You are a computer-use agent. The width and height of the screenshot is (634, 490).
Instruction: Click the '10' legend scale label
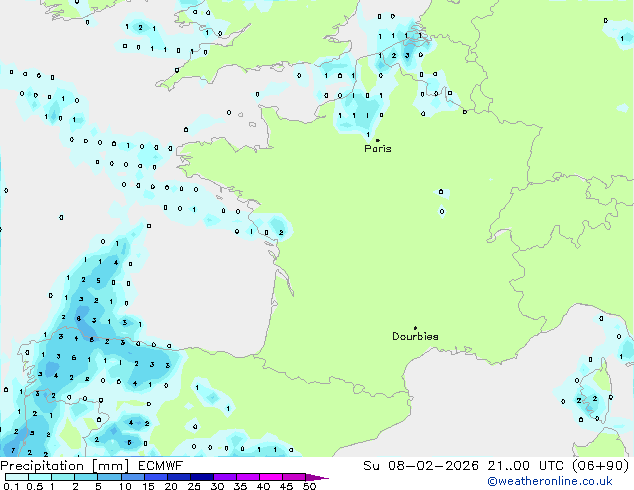point(125,486)
